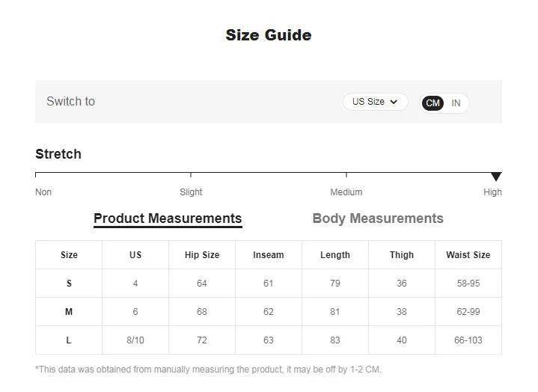The height and width of the screenshot is (392, 538).
Task: Select the size S row
Action: pos(69,284)
